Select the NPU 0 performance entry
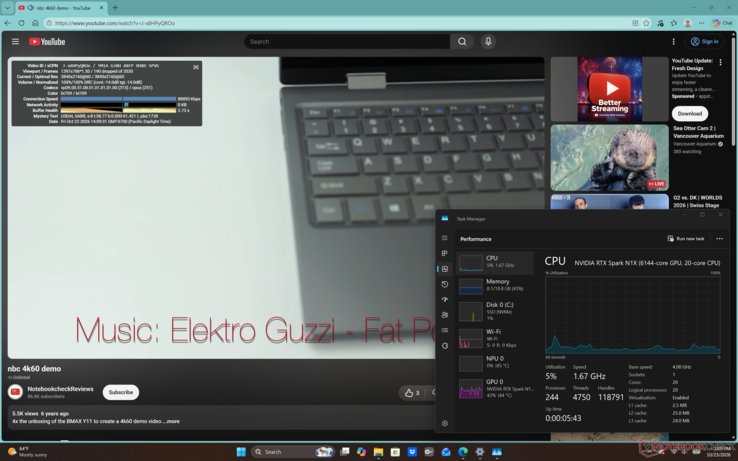Screen dimensions: 738x461 point(495,363)
